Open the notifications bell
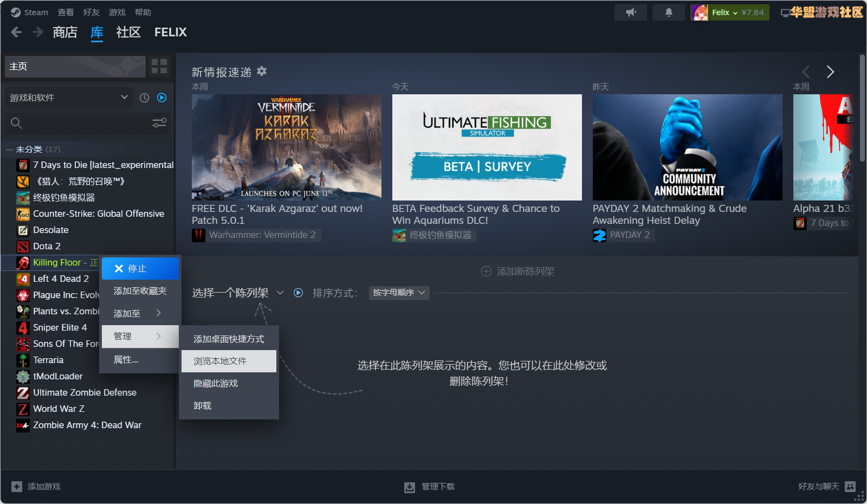This screenshot has width=867, height=504. [669, 12]
